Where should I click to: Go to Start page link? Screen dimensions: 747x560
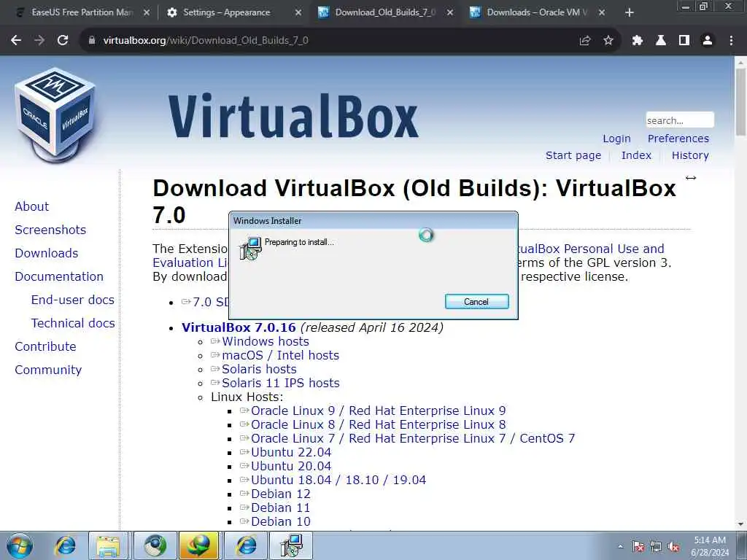tap(573, 155)
